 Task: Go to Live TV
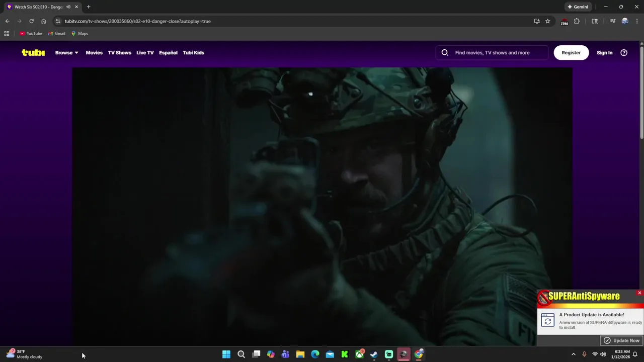145,53
